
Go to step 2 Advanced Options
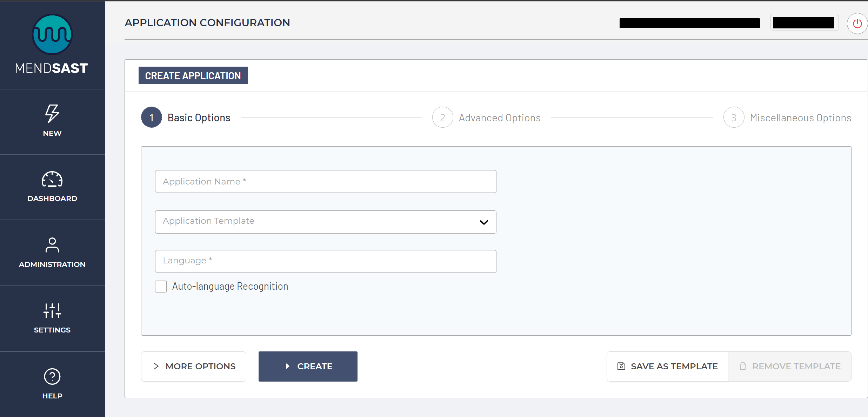click(x=443, y=117)
